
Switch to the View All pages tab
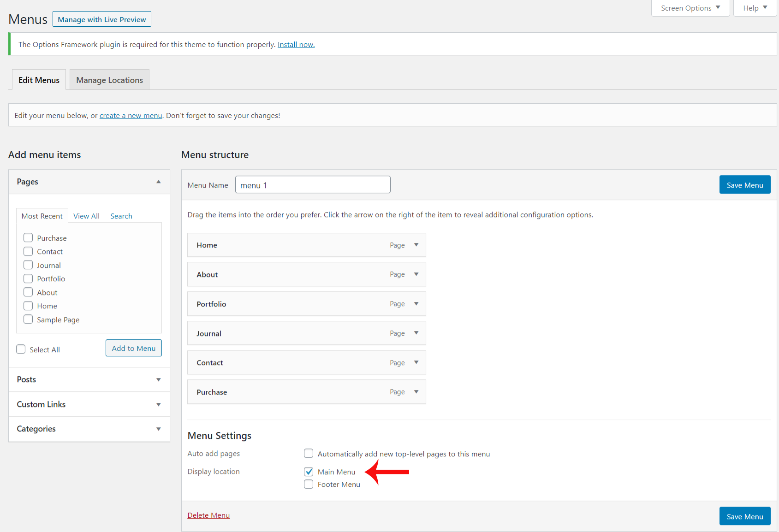tap(86, 216)
